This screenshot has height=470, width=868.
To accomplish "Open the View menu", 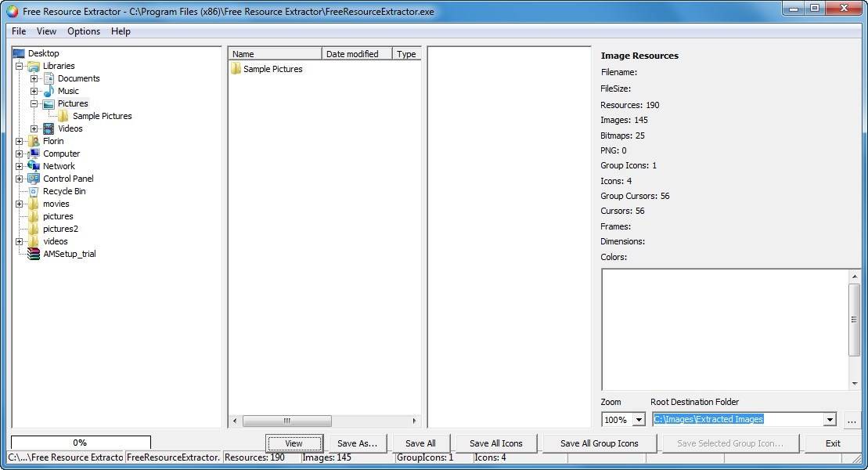I will 46,31.
